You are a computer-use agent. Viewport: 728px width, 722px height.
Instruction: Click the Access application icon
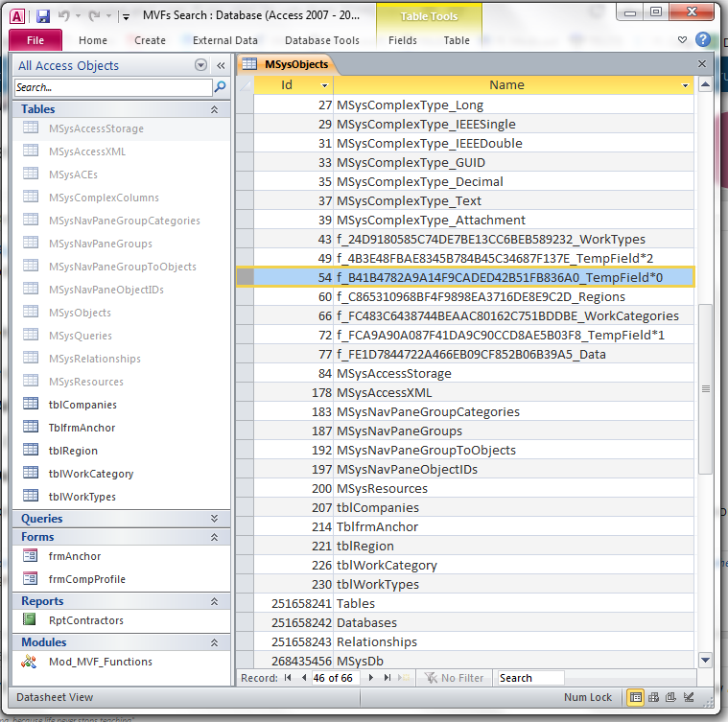pos(17,16)
